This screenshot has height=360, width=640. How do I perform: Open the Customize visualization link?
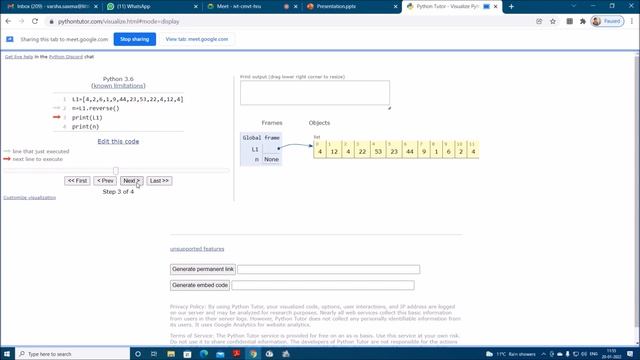click(x=29, y=198)
